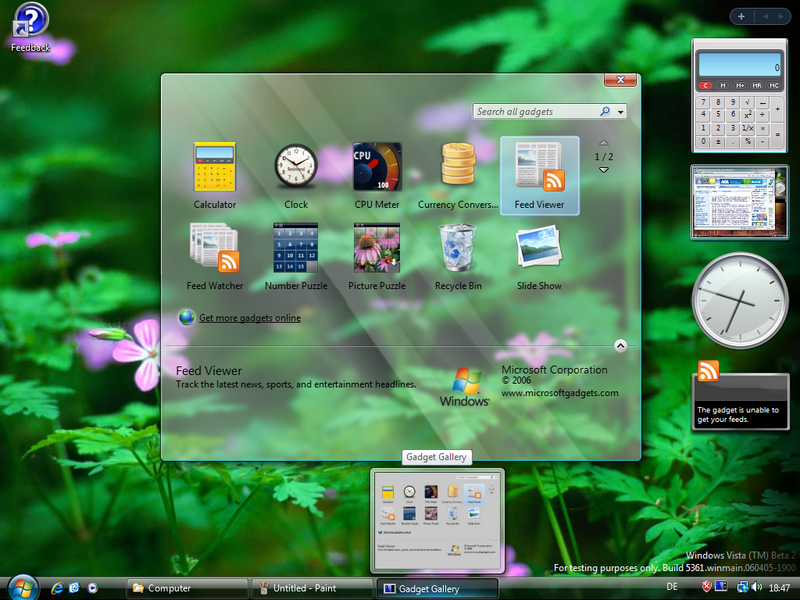Viewport: 800px width, 600px height.
Task: Select the Picture Puzzle gadget
Action: 377,249
